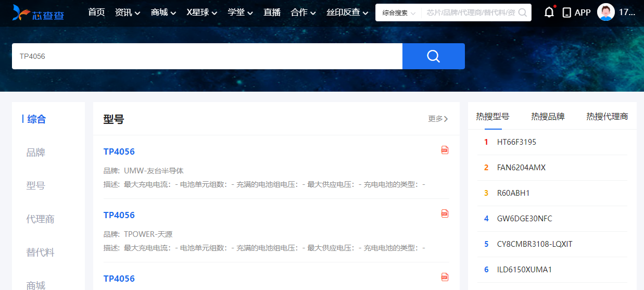Open the user avatar profile
644x290 pixels.
pos(606,12)
